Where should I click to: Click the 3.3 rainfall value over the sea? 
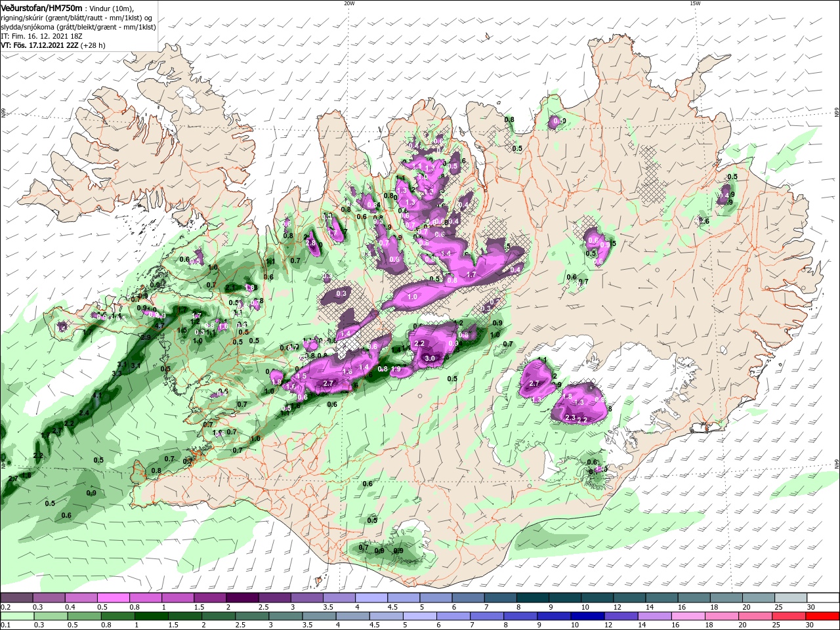click(117, 373)
